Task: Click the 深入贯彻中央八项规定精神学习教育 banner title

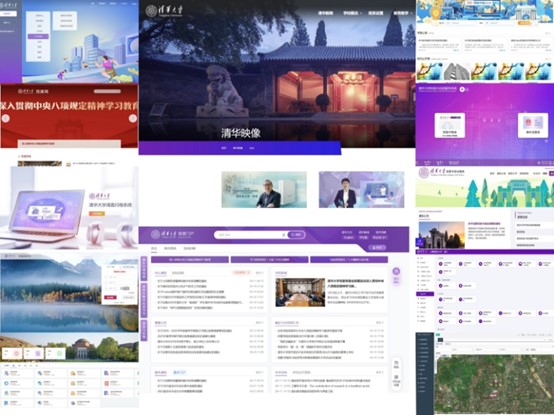Action: tap(69, 106)
